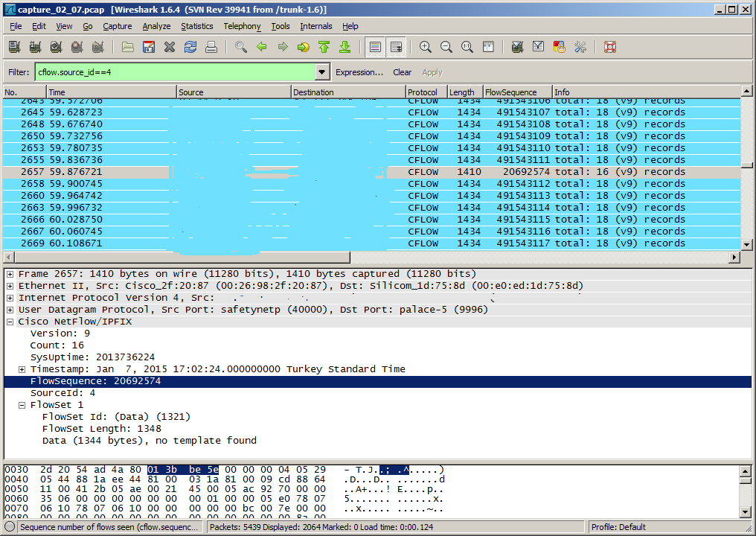Open the capture options icon
This screenshot has height=536, width=756.
[35, 47]
